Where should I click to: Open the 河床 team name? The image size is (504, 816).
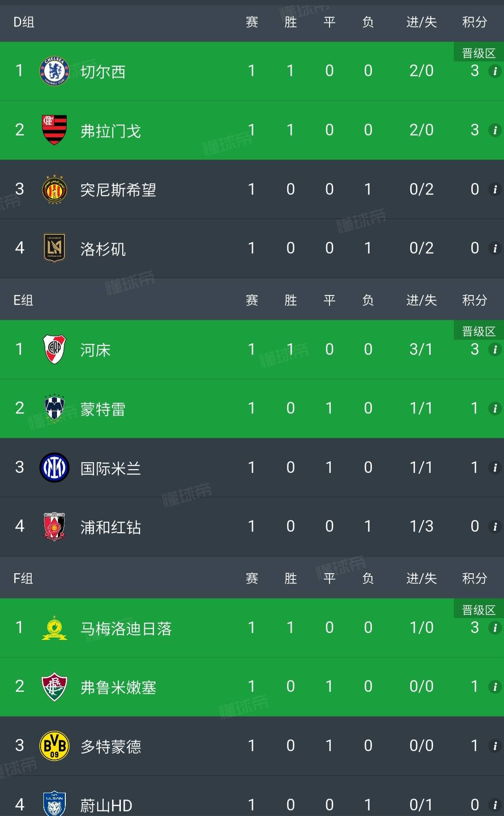(x=95, y=350)
